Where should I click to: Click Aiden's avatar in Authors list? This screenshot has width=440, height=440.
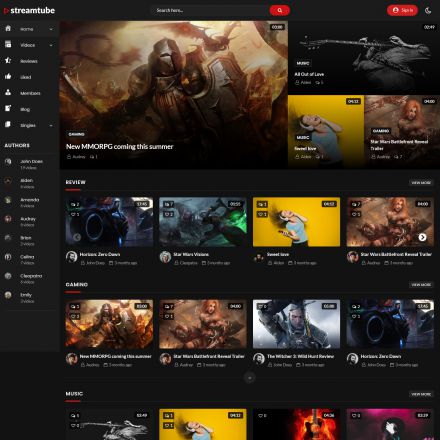[x=8, y=181]
